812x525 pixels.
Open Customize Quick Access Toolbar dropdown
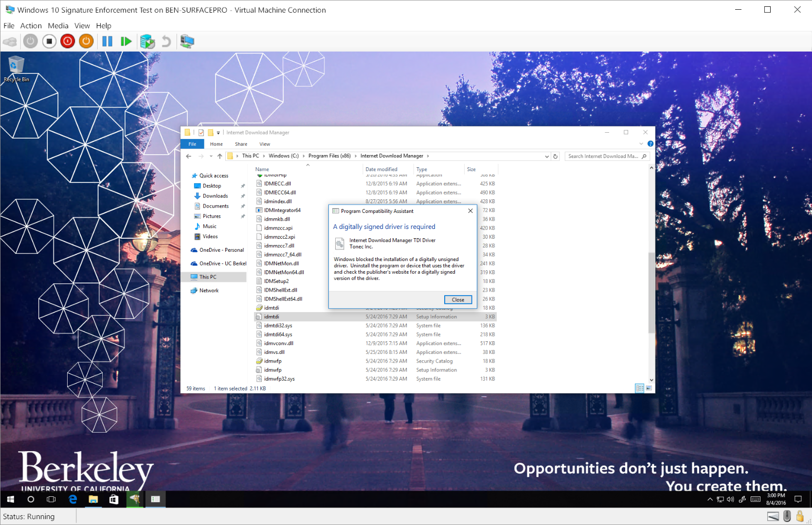(218, 133)
